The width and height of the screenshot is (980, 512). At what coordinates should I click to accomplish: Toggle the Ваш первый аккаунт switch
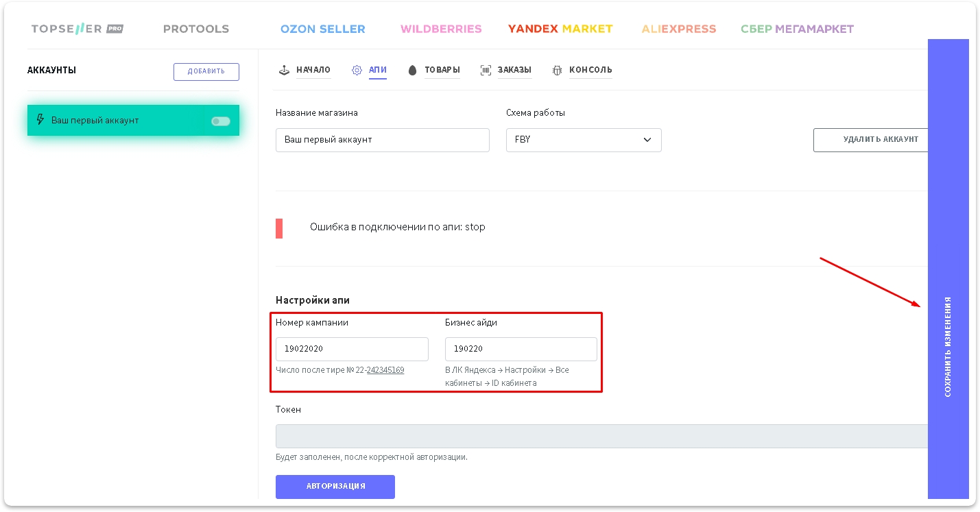point(220,121)
